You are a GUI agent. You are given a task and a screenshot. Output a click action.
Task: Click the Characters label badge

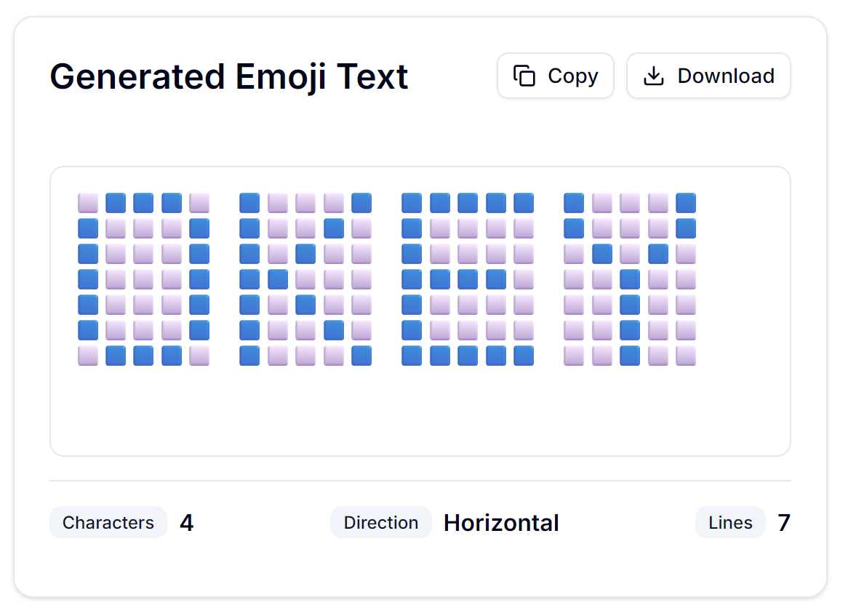point(108,522)
